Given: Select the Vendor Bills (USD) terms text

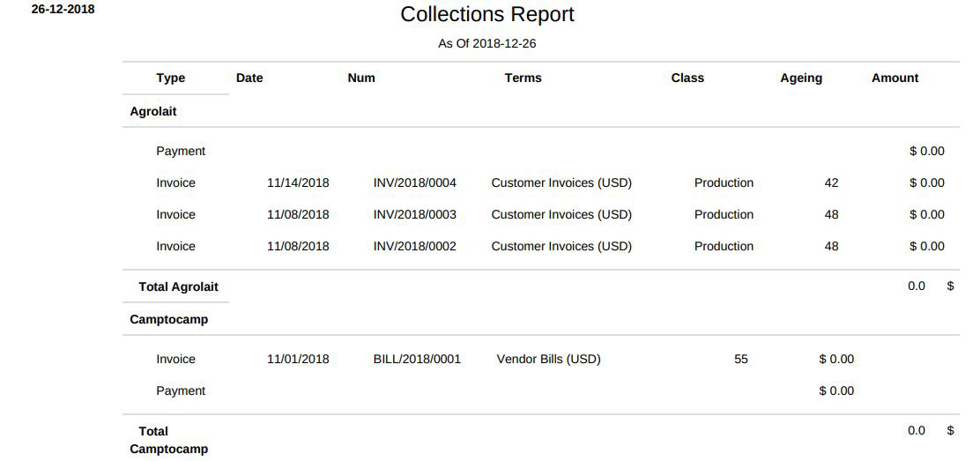Looking at the screenshot, I should 548,360.
